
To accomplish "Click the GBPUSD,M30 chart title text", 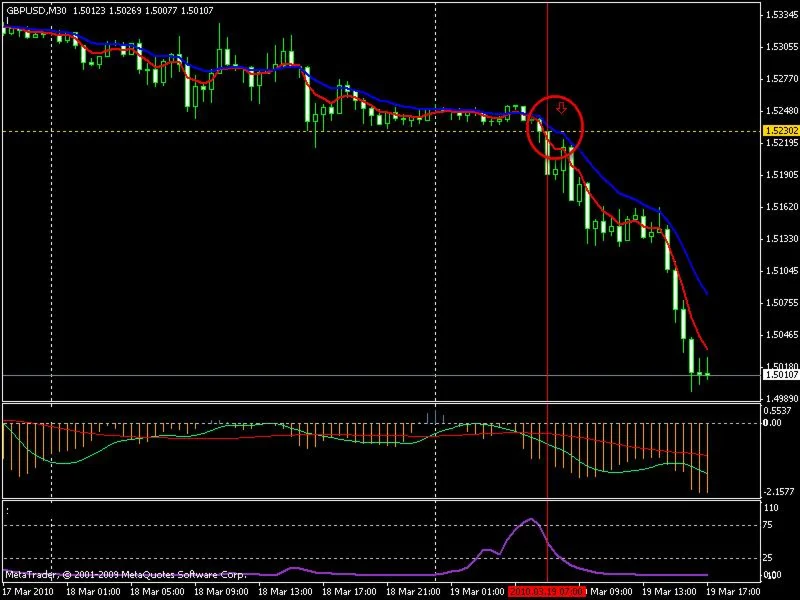I will coord(36,10).
